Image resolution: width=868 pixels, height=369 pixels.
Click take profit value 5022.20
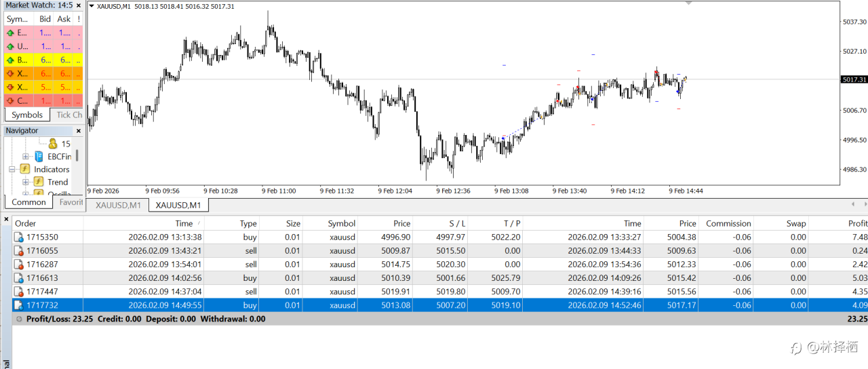pyautogui.click(x=507, y=237)
